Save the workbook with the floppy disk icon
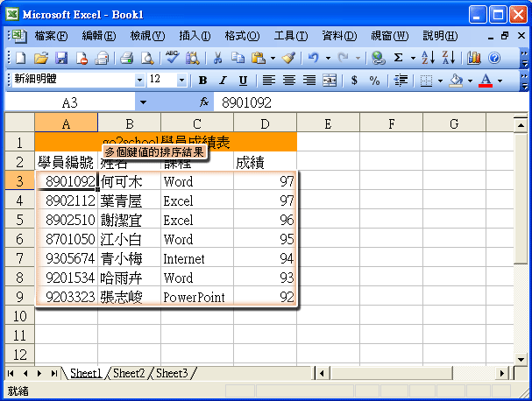The image size is (532, 401). pos(61,59)
